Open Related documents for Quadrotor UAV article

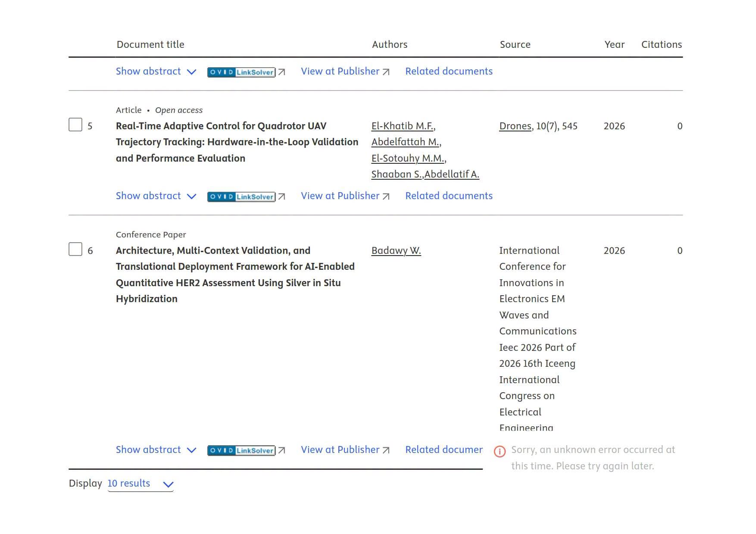click(449, 196)
